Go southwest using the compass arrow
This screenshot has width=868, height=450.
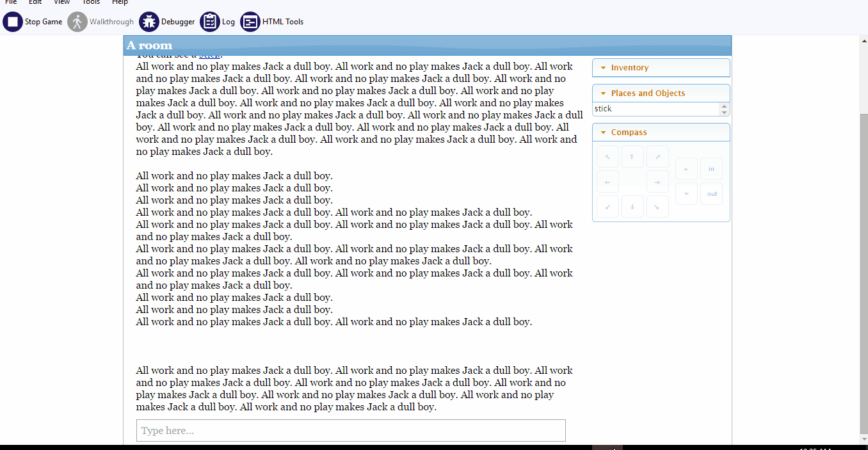click(607, 207)
